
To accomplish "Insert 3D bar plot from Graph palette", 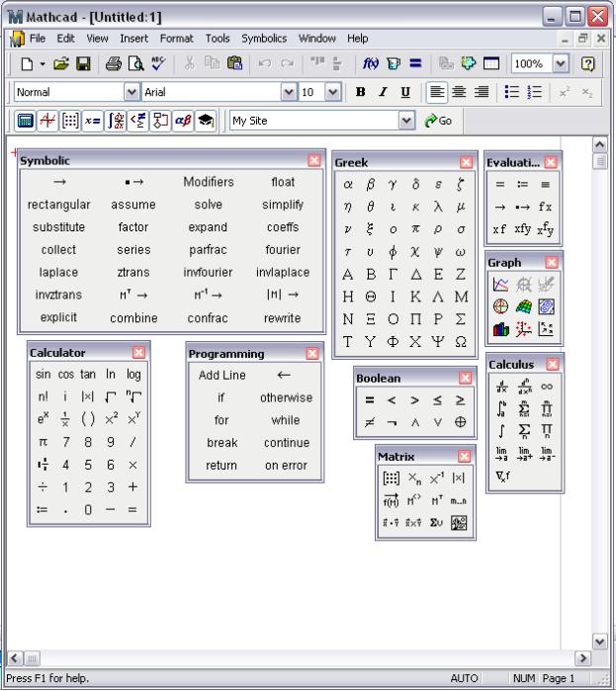I will point(500,329).
